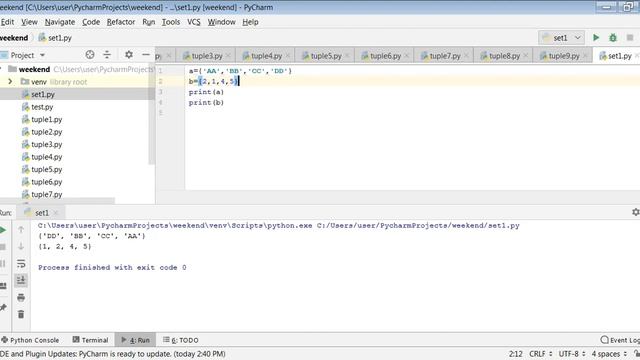Open Run panel settings gear
The width and height of the screenshot is (640, 360).
636,212
